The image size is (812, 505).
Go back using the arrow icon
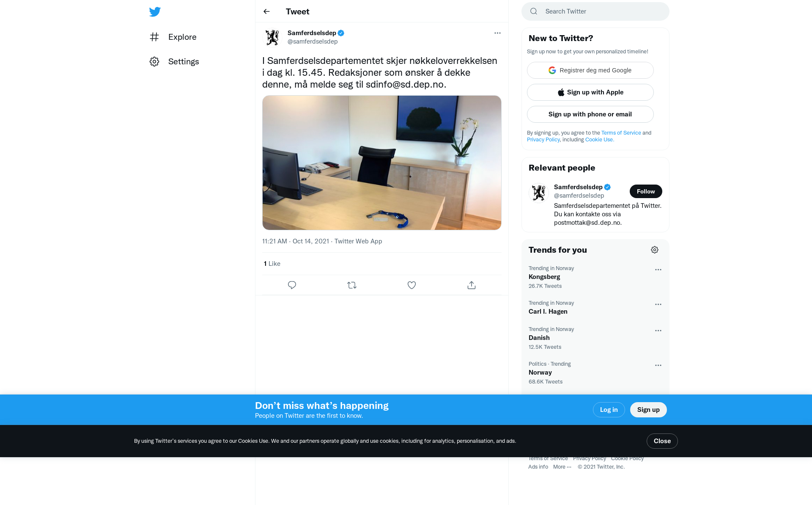[x=266, y=11]
